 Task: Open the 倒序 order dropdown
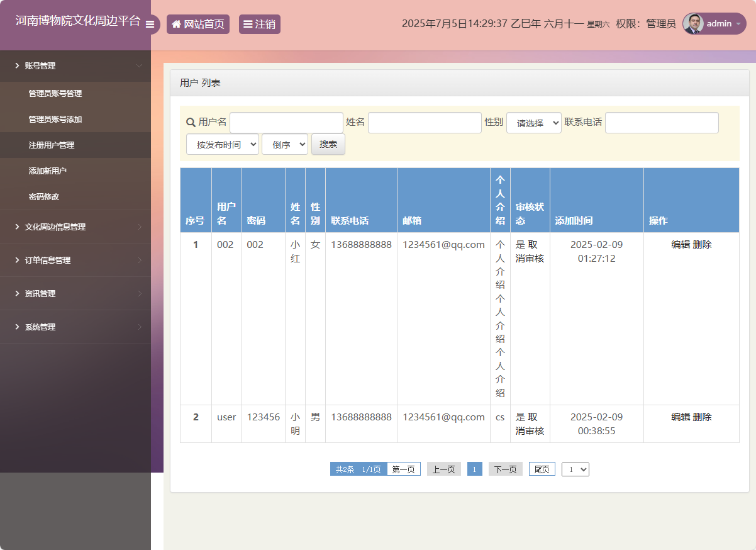284,144
